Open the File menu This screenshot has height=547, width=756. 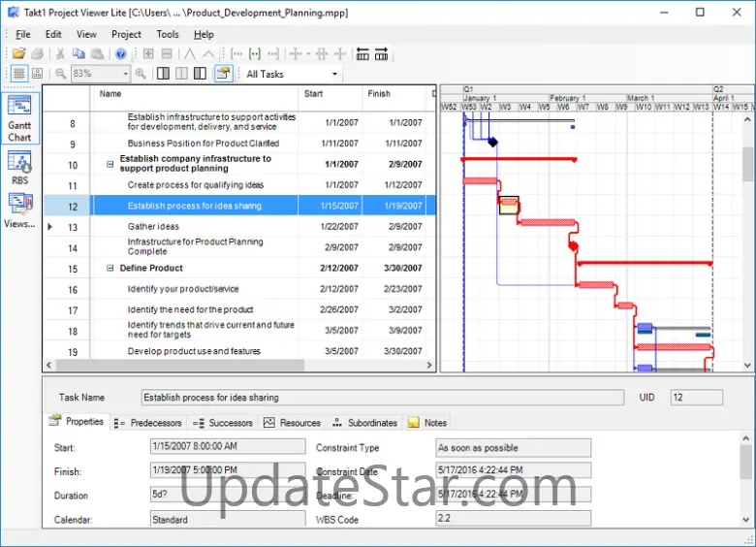22,34
